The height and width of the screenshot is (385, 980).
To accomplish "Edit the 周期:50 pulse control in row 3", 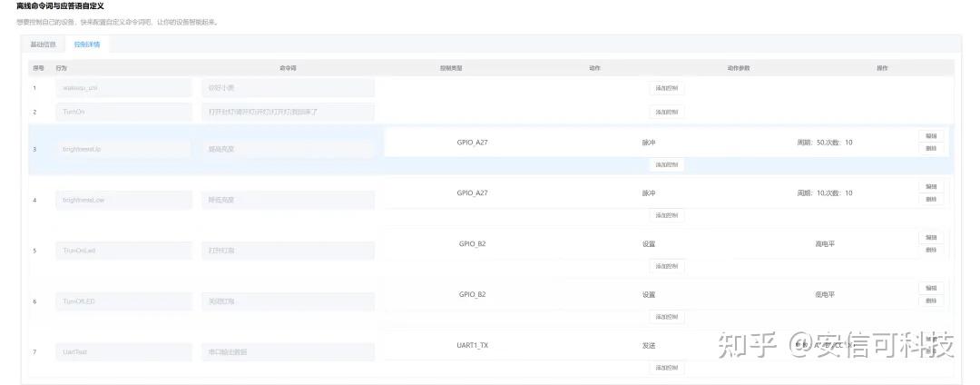I will coord(931,135).
